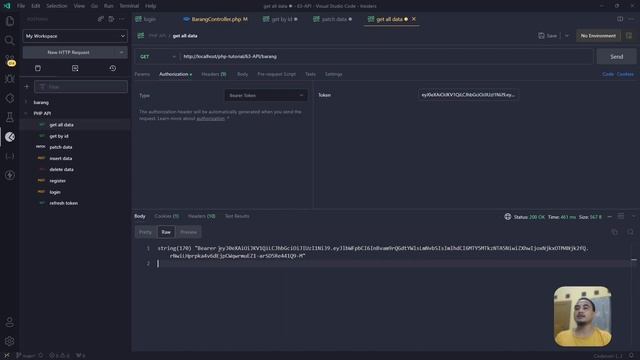Switch to the get by id editor tab
Viewport: 640px width, 360px height.
click(x=280, y=19)
